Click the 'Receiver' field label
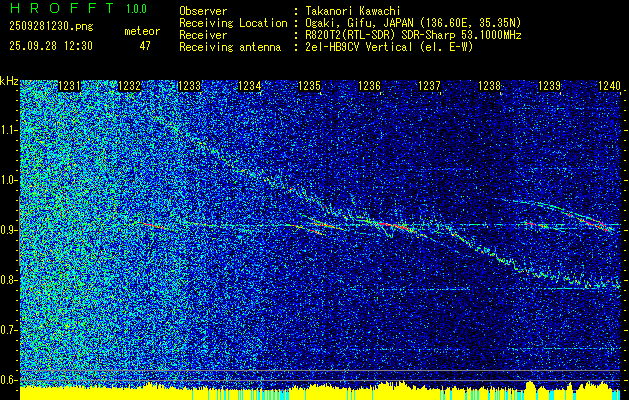 203,35
